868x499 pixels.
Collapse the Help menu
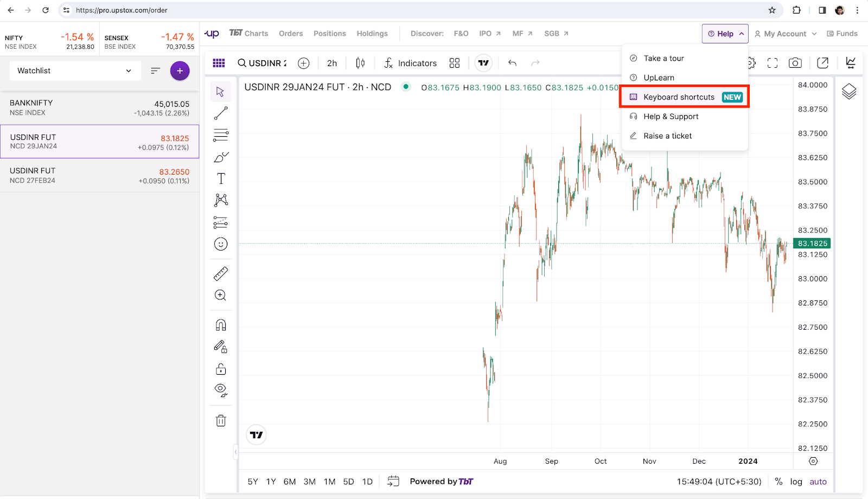point(725,34)
